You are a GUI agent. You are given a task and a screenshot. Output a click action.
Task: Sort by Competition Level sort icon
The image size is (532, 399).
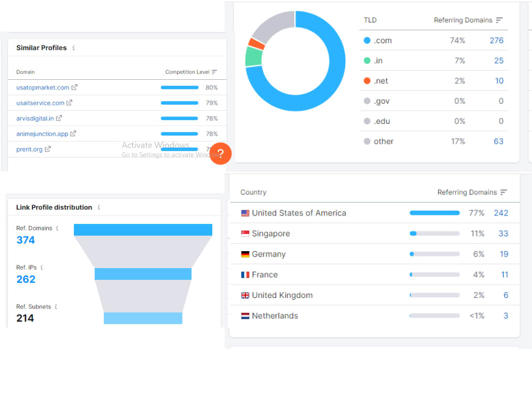coord(214,72)
